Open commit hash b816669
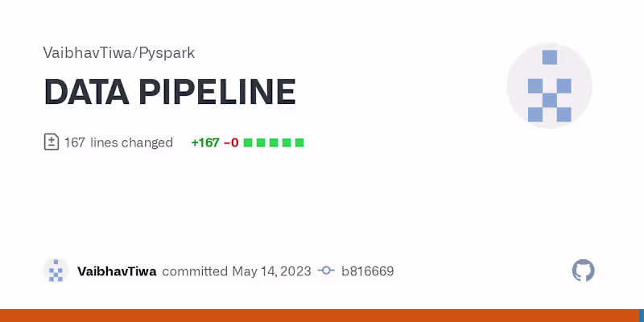The height and width of the screenshot is (322, 644). [368, 271]
